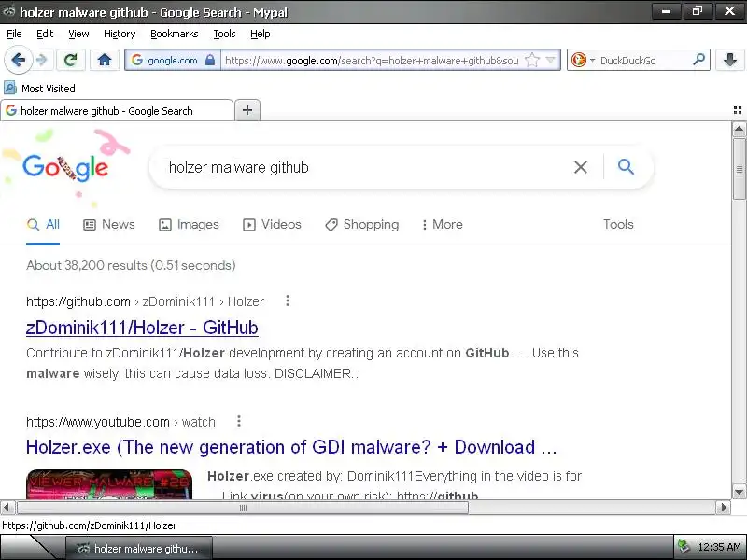Image resolution: width=747 pixels, height=560 pixels.
Task: Open a new tab with plus button
Action: click(247, 110)
